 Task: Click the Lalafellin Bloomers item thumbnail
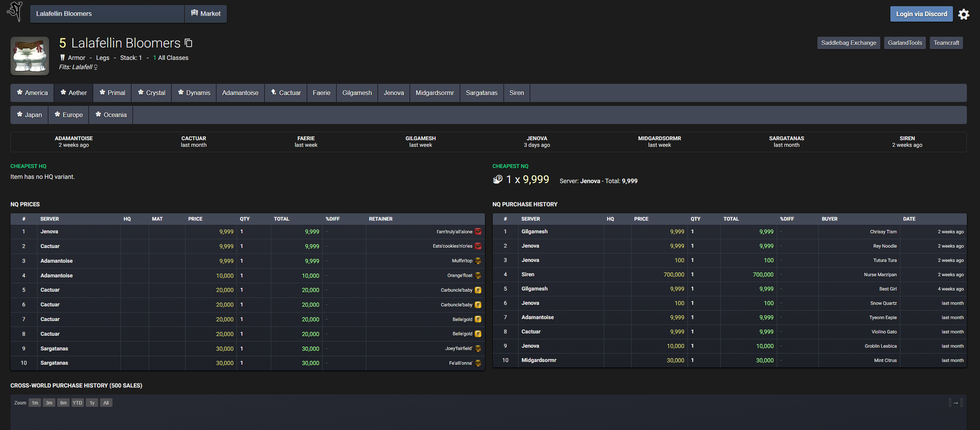click(x=30, y=56)
